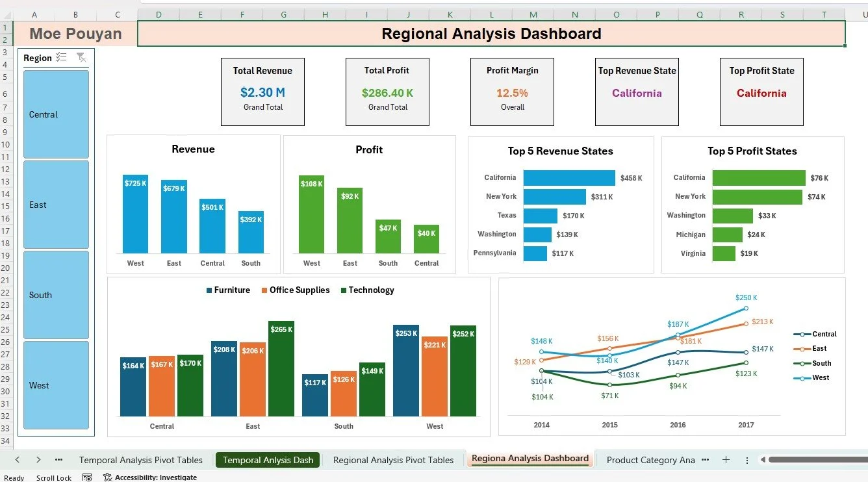Open sheet tab bar options (vertical dots)
868x482 pixels.
click(747, 460)
